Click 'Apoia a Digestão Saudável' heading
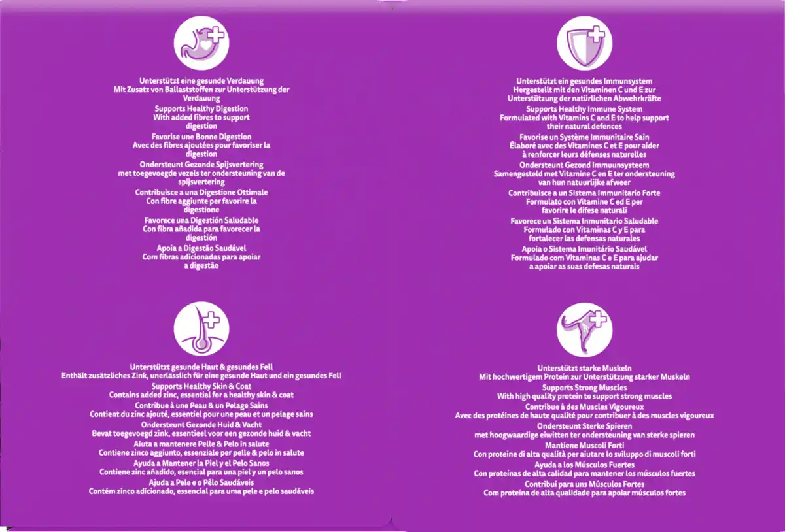The height and width of the screenshot is (532, 785). [201, 248]
